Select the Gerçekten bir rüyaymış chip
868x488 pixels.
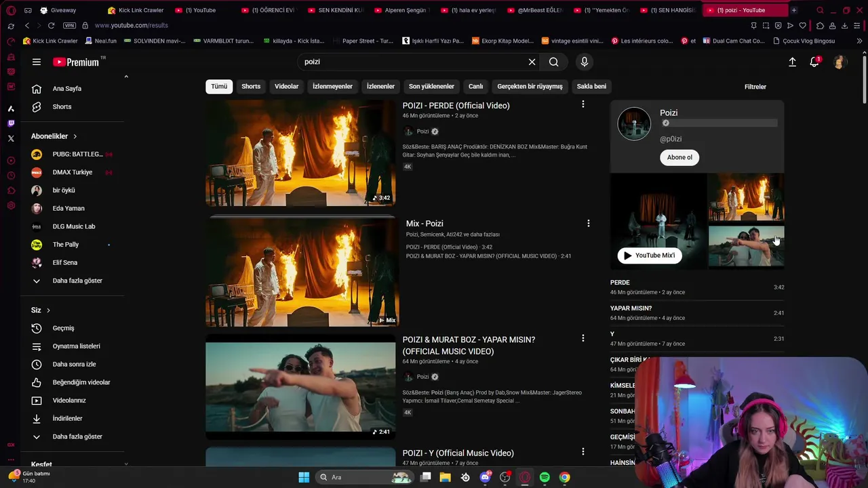530,86
